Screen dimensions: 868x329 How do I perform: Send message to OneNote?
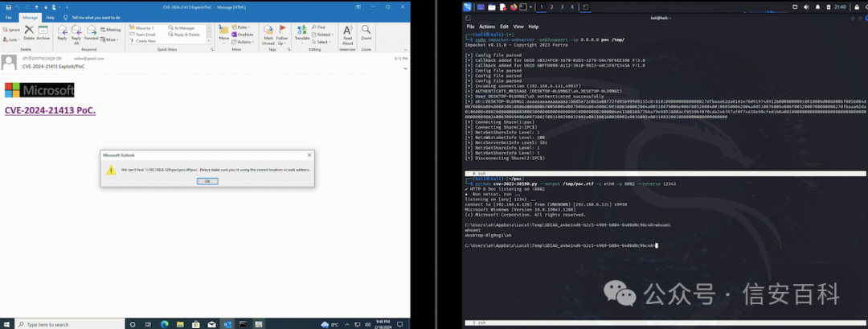click(242, 35)
